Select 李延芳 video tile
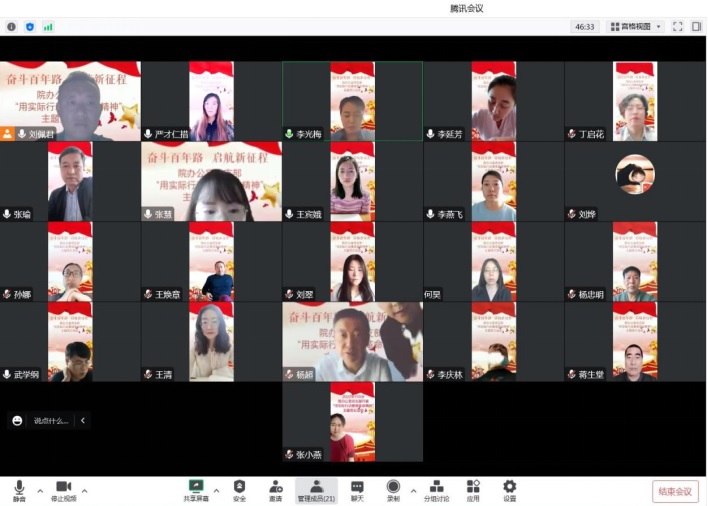 pyautogui.click(x=494, y=101)
